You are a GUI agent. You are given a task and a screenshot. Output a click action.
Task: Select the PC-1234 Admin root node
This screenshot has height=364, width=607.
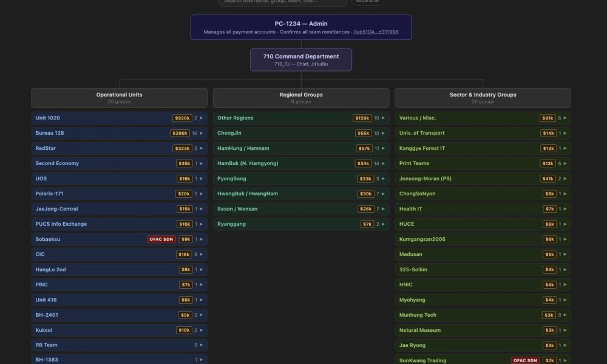coord(300,27)
